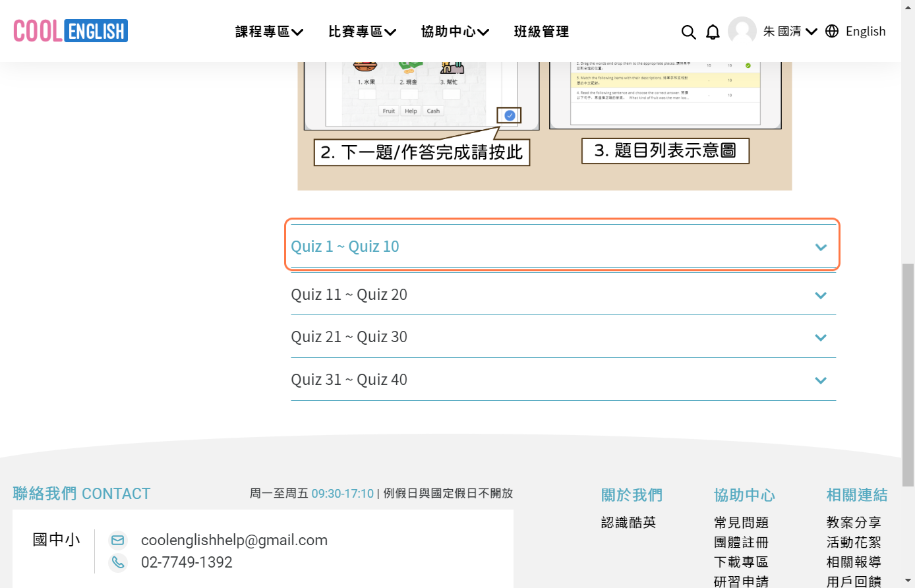The height and width of the screenshot is (588, 915).
Task: Expand the Quiz 21 ~ Quiz 30 section
Action: pyautogui.click(x=563, y=337)
